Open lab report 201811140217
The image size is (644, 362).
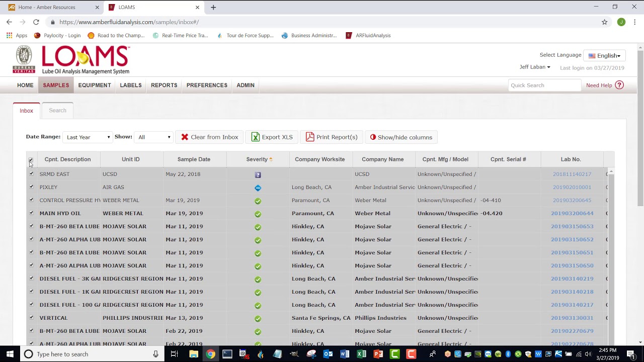point(572,174)
